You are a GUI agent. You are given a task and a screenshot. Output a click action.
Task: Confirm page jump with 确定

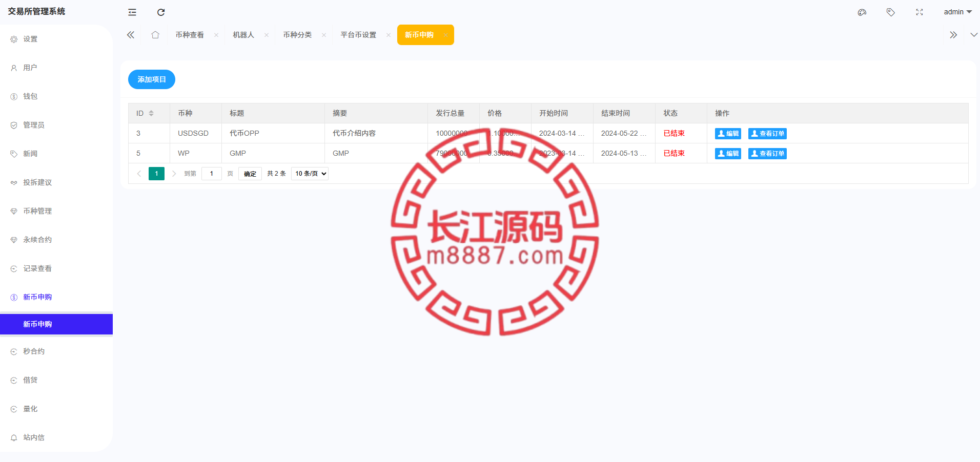pyautogui.click(x=250, y=174)
